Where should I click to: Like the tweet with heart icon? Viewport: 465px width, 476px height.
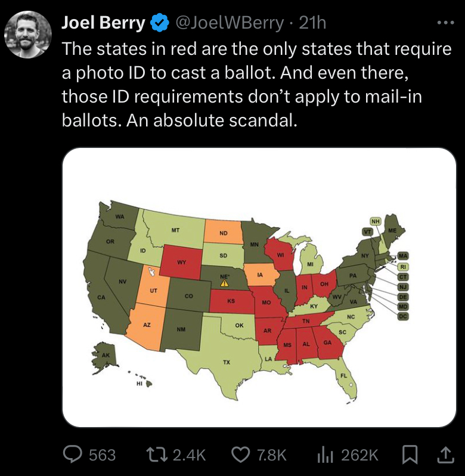coord(240,455)
